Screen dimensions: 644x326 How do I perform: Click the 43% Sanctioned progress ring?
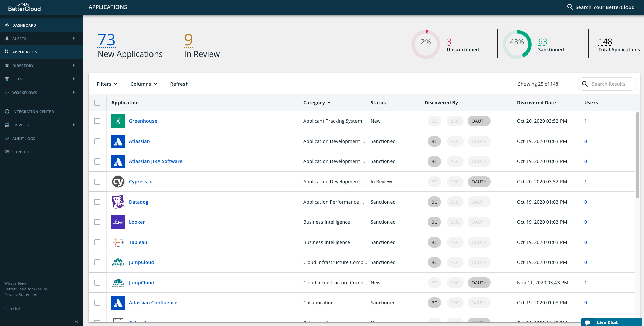(517, 44)
